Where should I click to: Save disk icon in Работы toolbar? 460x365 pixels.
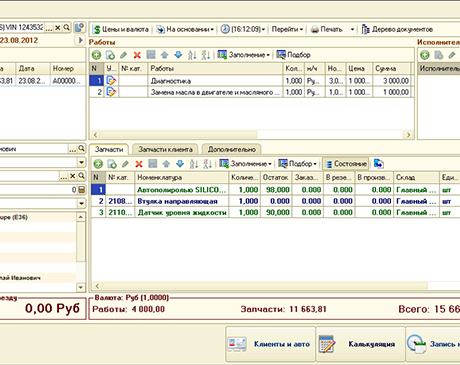(x=151, y=55)
